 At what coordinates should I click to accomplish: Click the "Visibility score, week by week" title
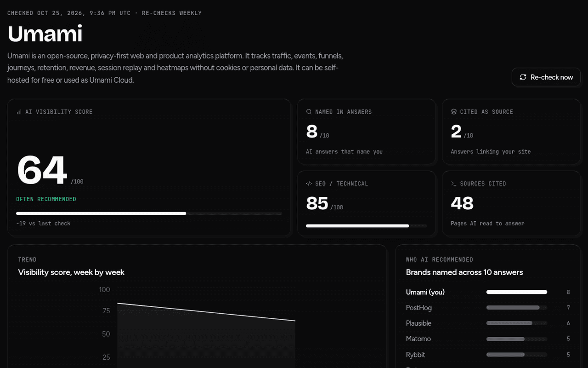tap(71, 272)
